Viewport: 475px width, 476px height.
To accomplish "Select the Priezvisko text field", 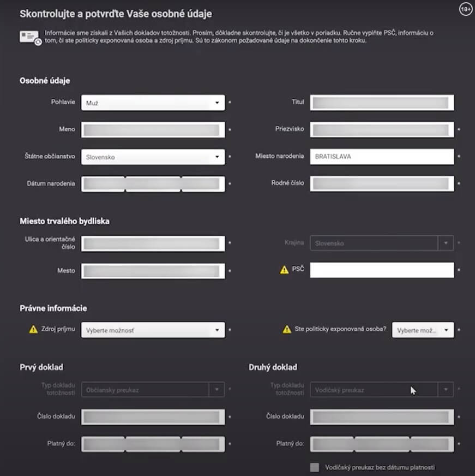I will pos(382,129).
